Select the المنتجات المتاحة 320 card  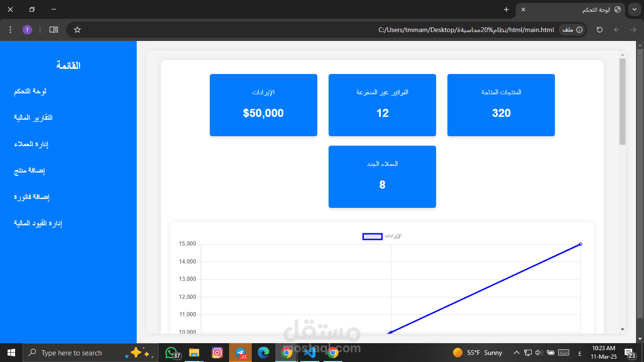click(501, 105)
